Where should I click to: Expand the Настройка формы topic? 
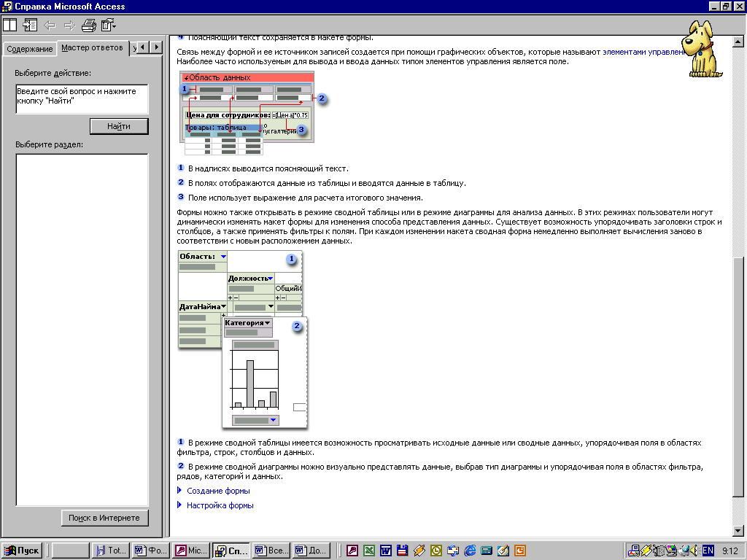coord(220,505)
